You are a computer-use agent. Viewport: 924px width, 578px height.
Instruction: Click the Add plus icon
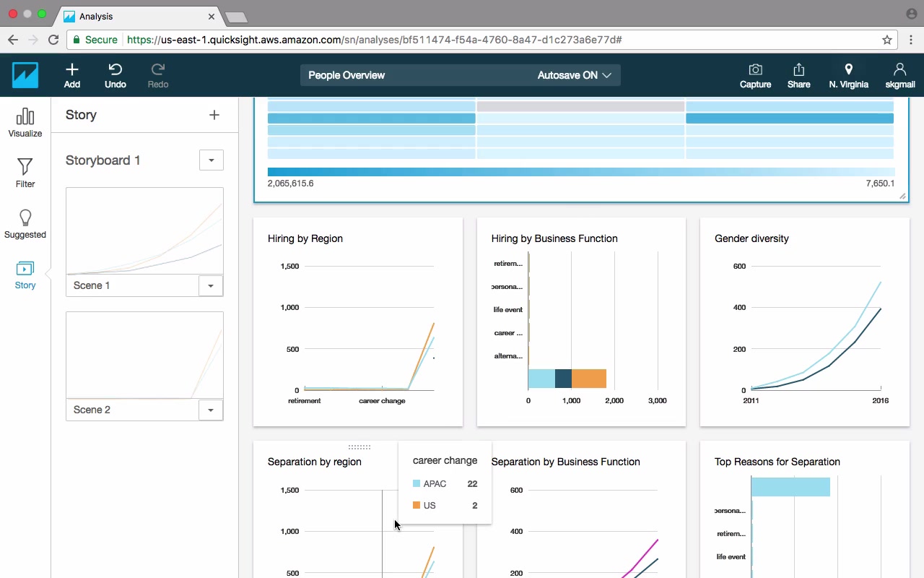(72, 69)
